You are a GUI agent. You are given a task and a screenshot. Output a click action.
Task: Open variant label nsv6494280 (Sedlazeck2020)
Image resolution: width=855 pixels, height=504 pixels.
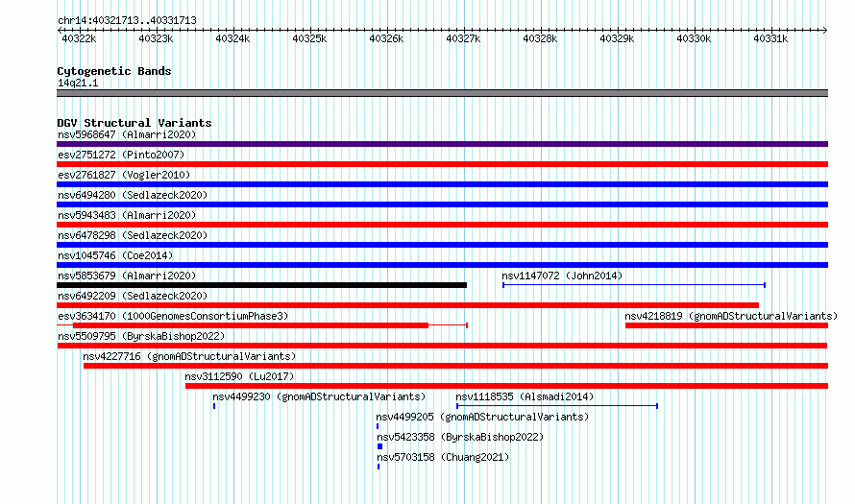(133, 195)
